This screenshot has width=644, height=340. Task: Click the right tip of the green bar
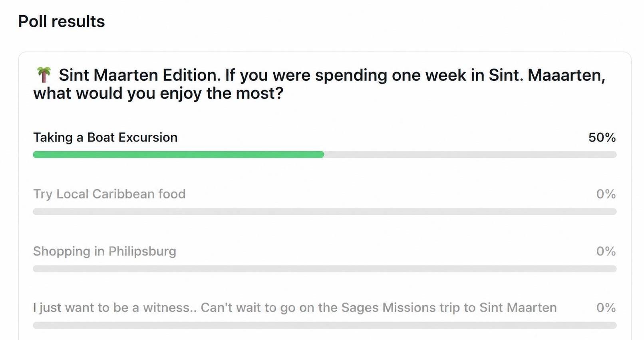click(322, 155)
